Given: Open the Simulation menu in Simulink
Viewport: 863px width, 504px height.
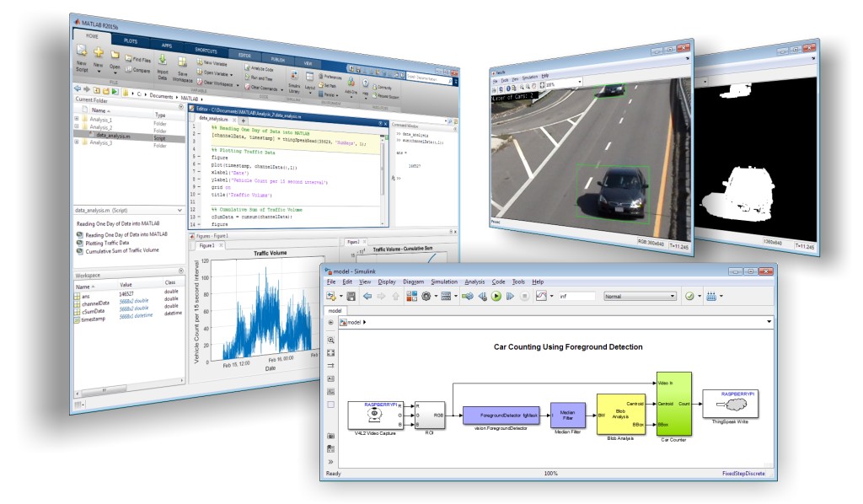Looking at the screenshot, I should point(444,281).
